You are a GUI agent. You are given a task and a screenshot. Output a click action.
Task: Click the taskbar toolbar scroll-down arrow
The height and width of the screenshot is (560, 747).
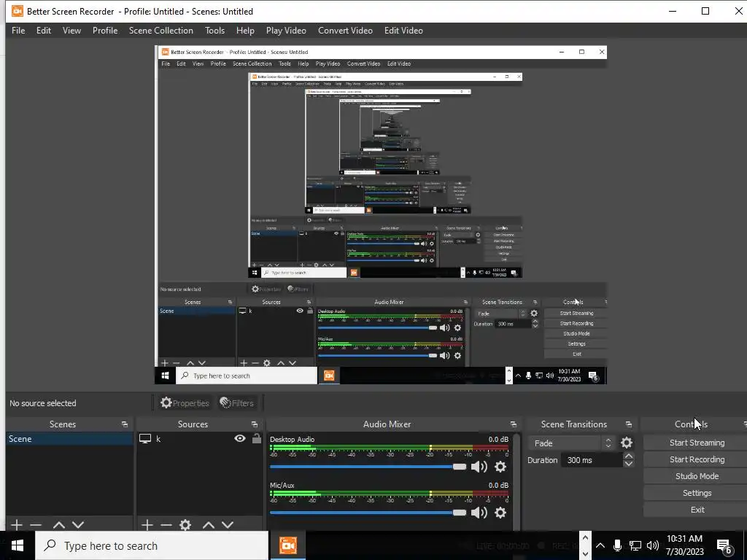[585, 554]
